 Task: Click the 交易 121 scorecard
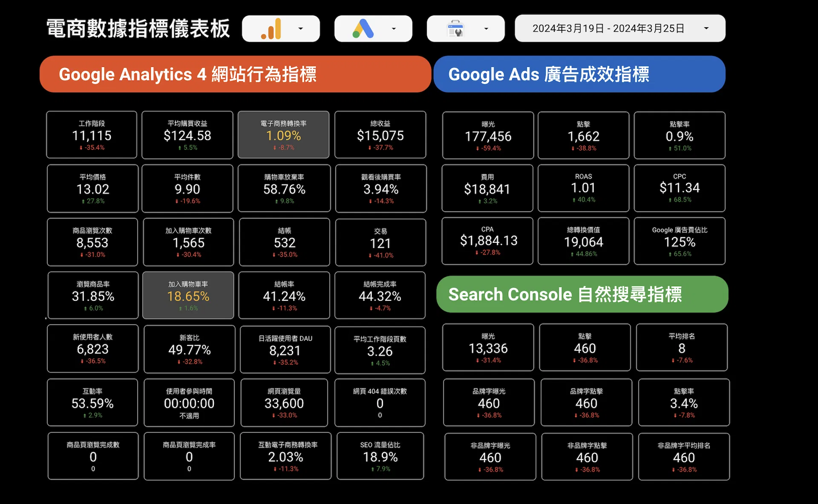(x=381, y=242)
